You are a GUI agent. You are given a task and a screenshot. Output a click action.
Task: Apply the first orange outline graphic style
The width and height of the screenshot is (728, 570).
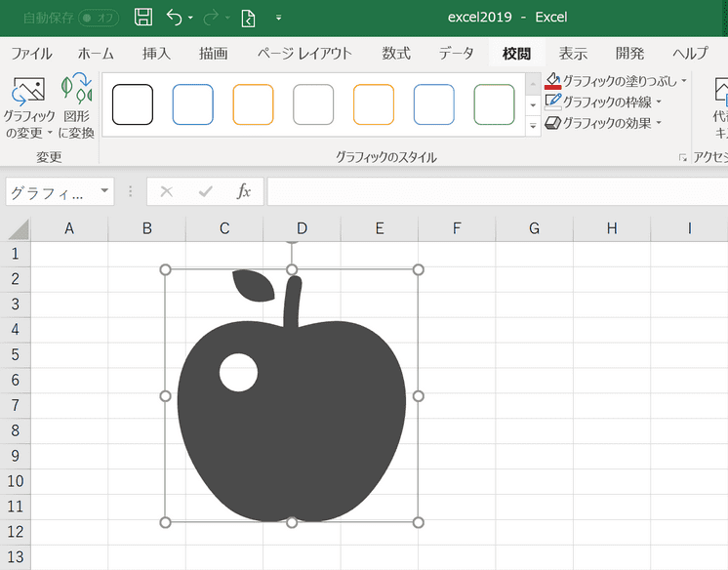(253, 104)
